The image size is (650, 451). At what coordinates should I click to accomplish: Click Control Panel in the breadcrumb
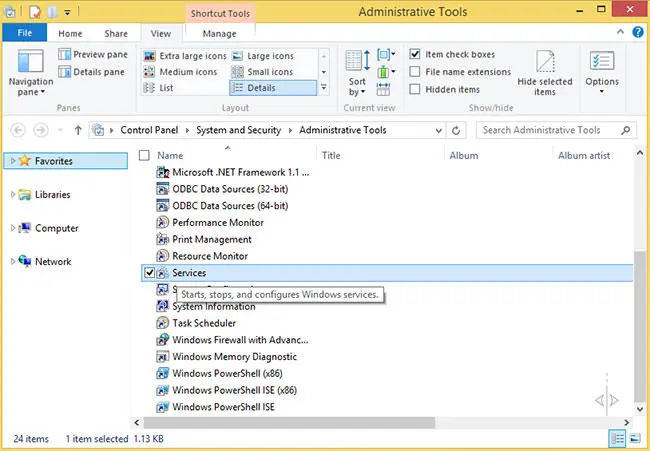149,130
